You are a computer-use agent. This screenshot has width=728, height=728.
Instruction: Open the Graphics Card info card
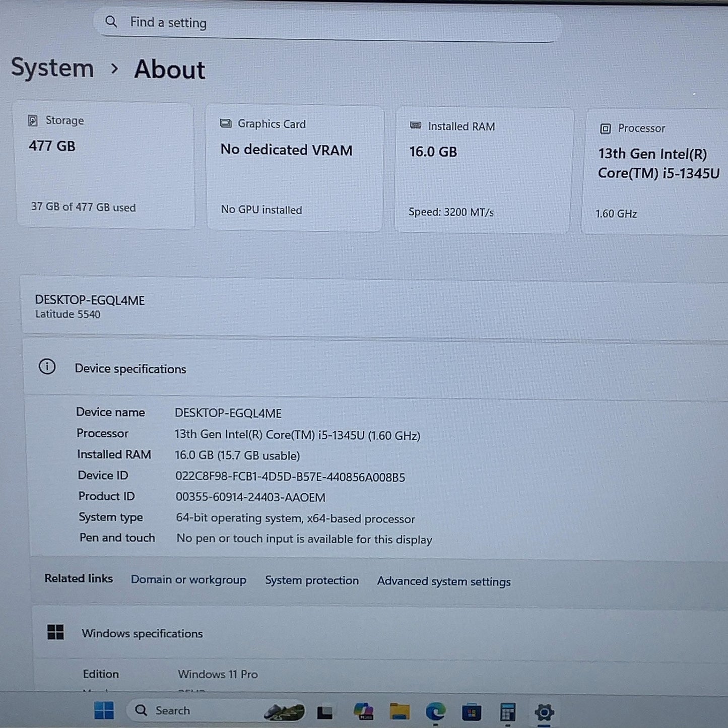(295, 168)
